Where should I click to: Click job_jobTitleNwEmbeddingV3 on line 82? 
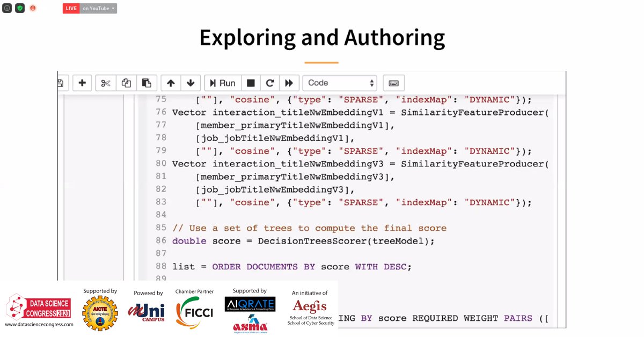275,189
